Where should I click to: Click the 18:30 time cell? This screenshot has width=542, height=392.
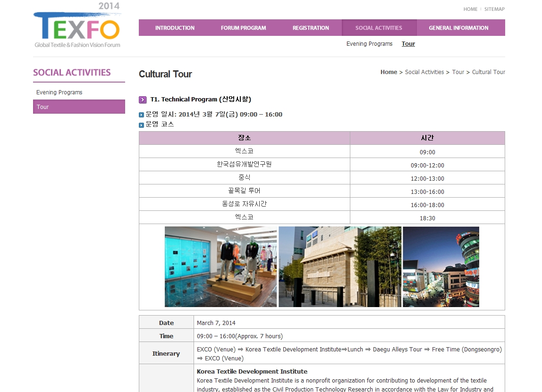point(427,218)
